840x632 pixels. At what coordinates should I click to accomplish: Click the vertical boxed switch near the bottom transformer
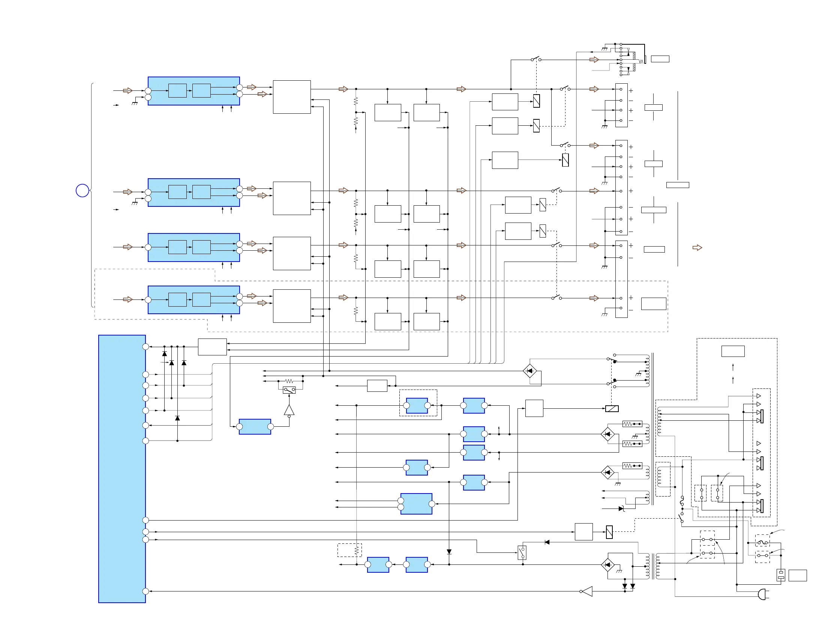pos(522,552)
